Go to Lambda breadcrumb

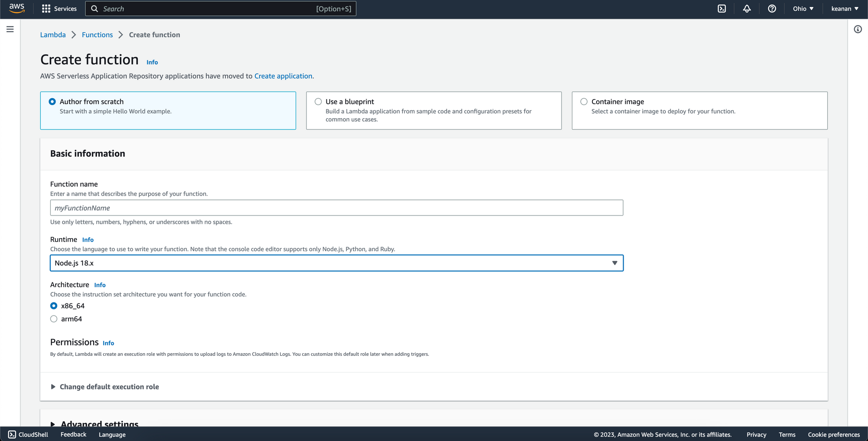tap(53, 35)
